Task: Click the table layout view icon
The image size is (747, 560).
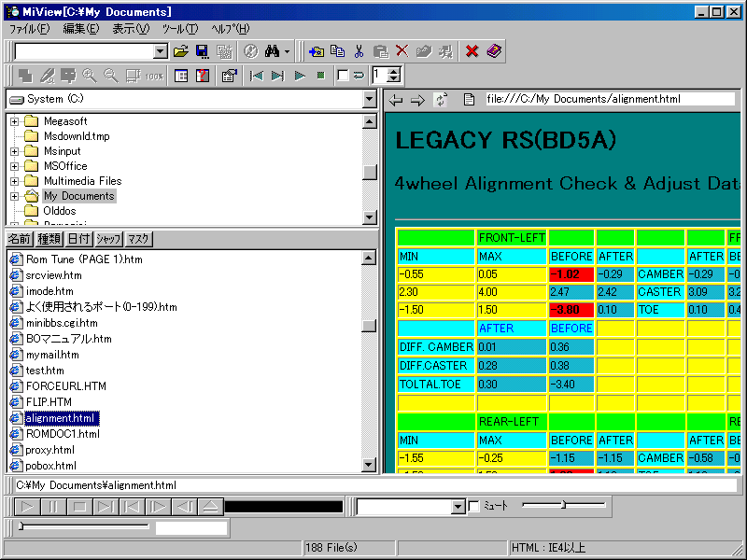Action: tap(181, 76)
